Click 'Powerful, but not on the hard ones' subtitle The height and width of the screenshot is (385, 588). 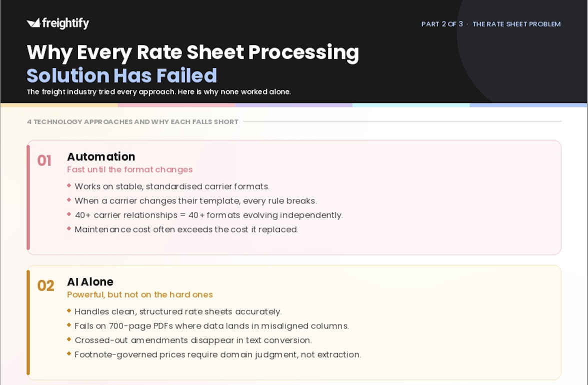(140, 294)
